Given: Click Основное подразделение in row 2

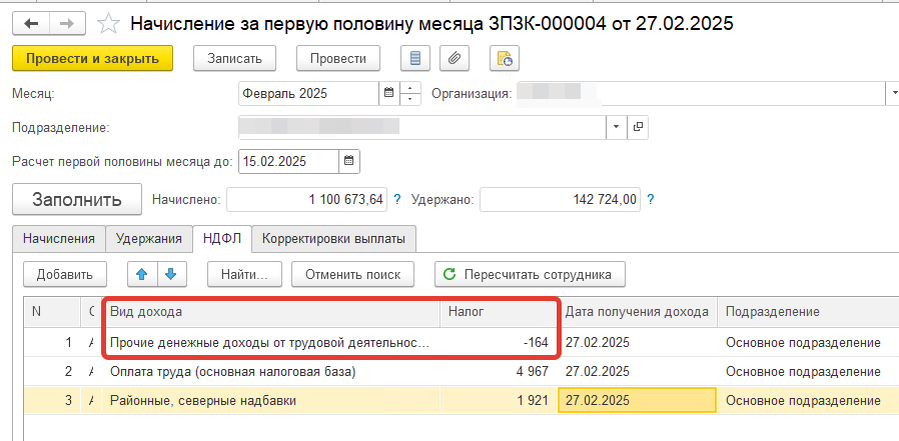Looking at the screenshot, I should tap(803, 372).
